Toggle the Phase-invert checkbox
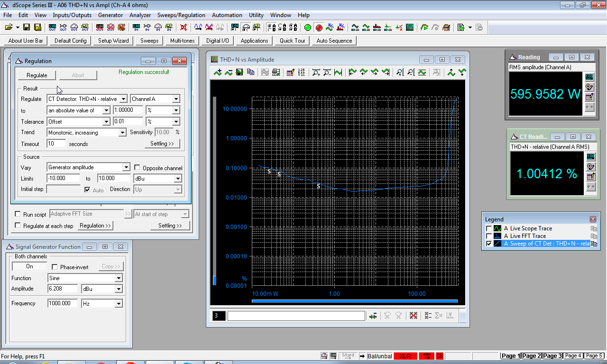This screenshot has height=364, width=607. pos(55,267)
